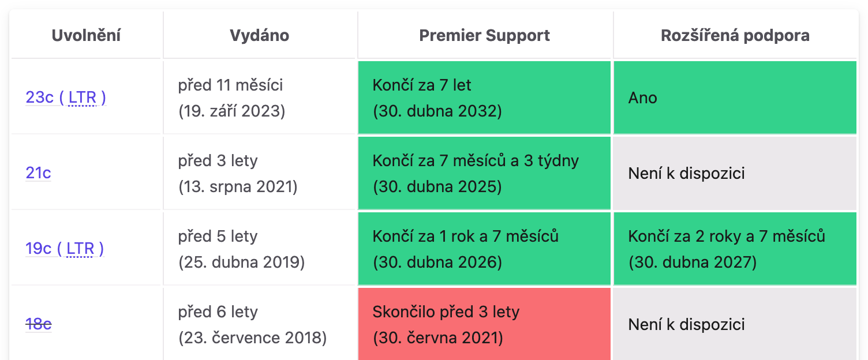Open the strikethrough 18c release link

pyautogui.click(x=38, y=324)
